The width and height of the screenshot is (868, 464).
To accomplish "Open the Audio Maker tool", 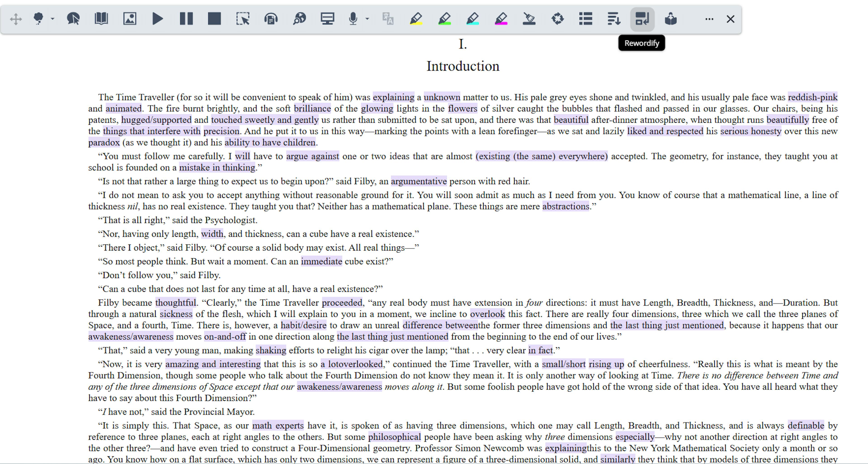I will click(x=271, y=19).
